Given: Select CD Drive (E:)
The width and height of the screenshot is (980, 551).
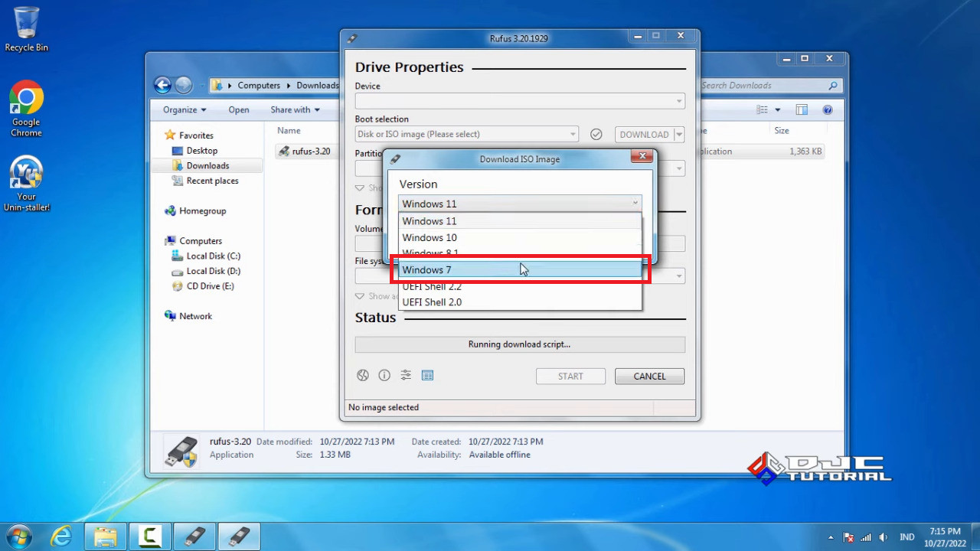Looking at the screenshot, I should coord(210,286).
